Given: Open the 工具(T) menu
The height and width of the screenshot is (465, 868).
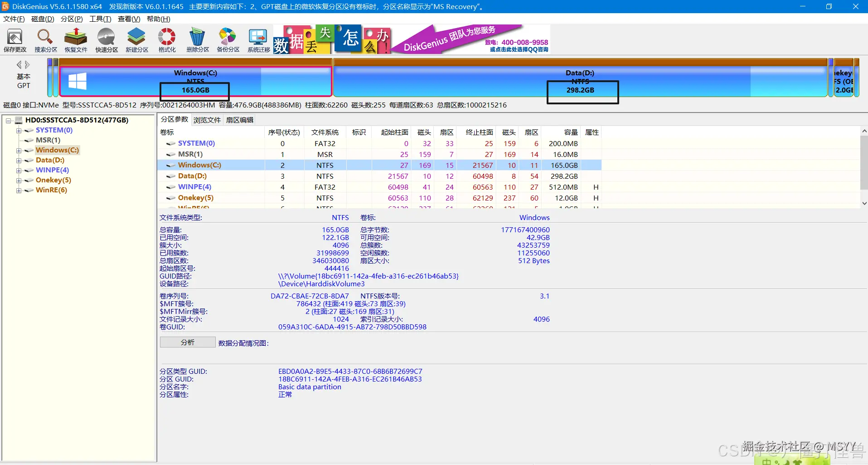Looking at the screenshot, I should click(x=100, y=19).
